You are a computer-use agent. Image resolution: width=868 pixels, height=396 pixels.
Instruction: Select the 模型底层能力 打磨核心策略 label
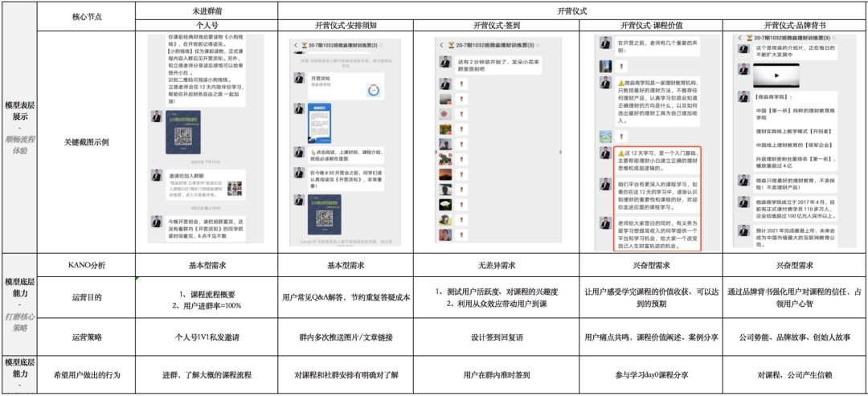coord(19,304)
